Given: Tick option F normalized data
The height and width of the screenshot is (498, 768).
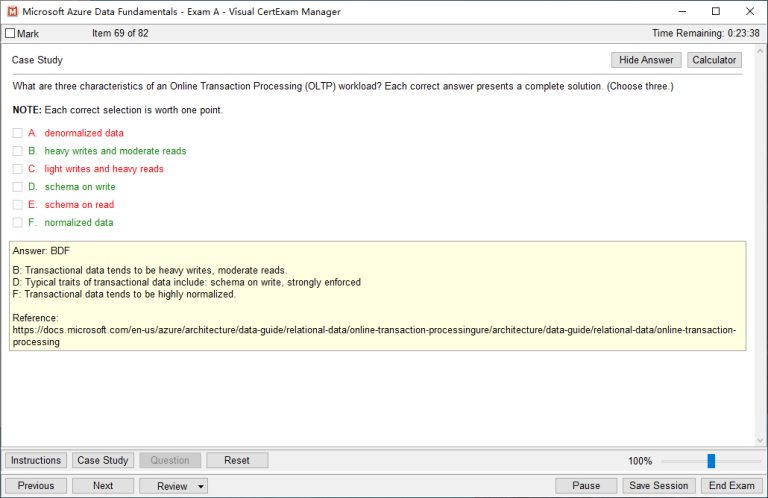Looking at the screenshot, I should click(x=17, y=223).
